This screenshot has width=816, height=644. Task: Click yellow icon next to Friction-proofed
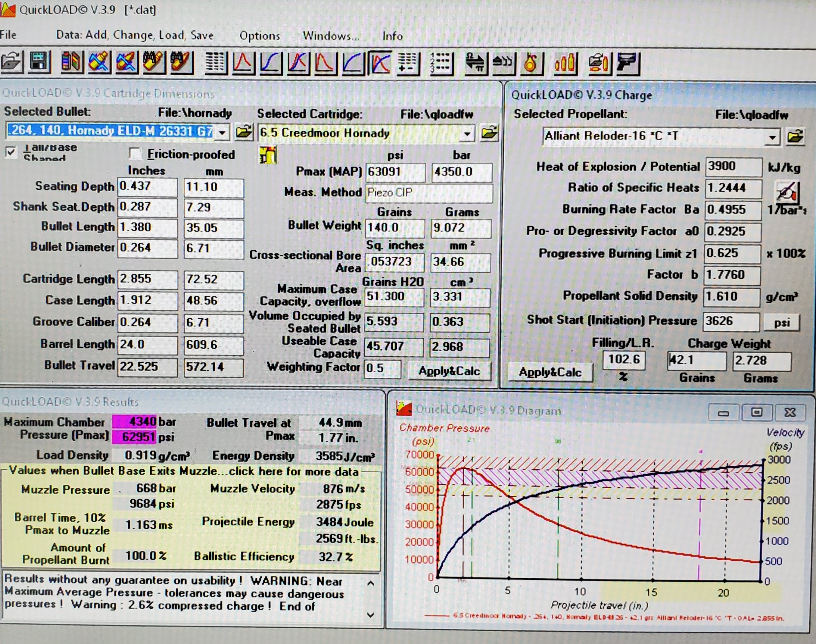pos(268,155)
